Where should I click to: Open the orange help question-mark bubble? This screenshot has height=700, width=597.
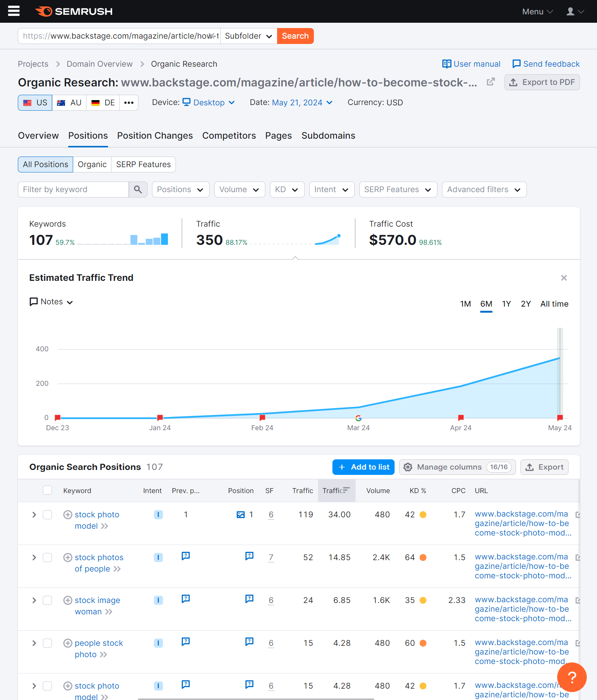click(572, 677)
